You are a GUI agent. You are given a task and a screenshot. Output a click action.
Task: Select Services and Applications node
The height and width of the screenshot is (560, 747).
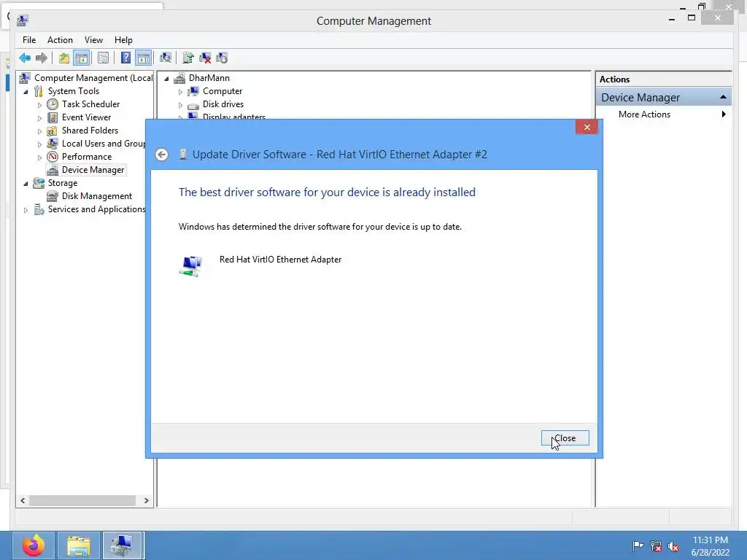(97, 209)
